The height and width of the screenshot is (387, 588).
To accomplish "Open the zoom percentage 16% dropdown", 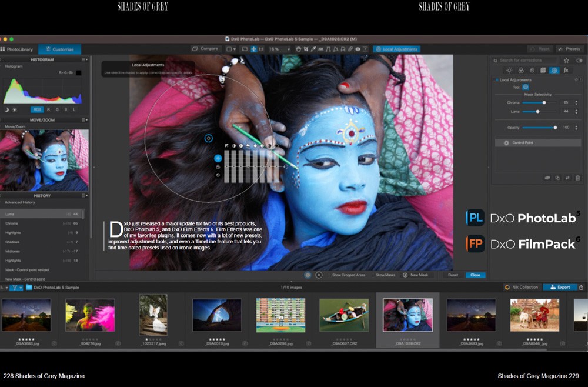I will (x=280, y=49).
